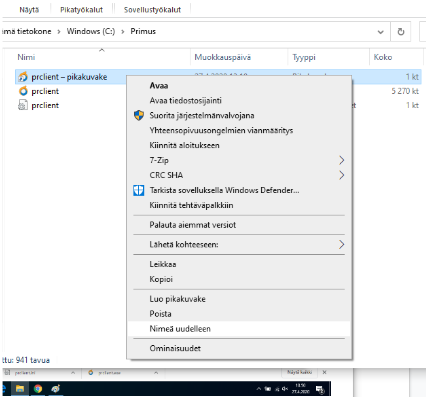Click the volume icon in system tray

(x=284, y=389)
